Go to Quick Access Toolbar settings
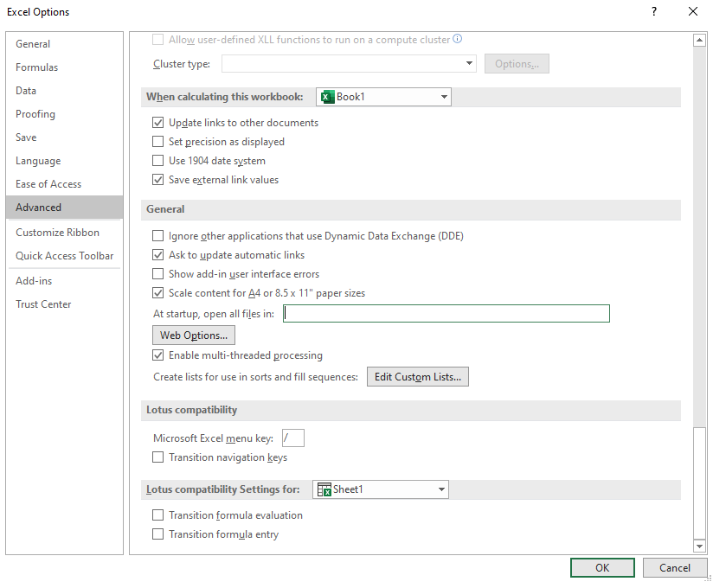713x588 pixels. coord(64,256)
